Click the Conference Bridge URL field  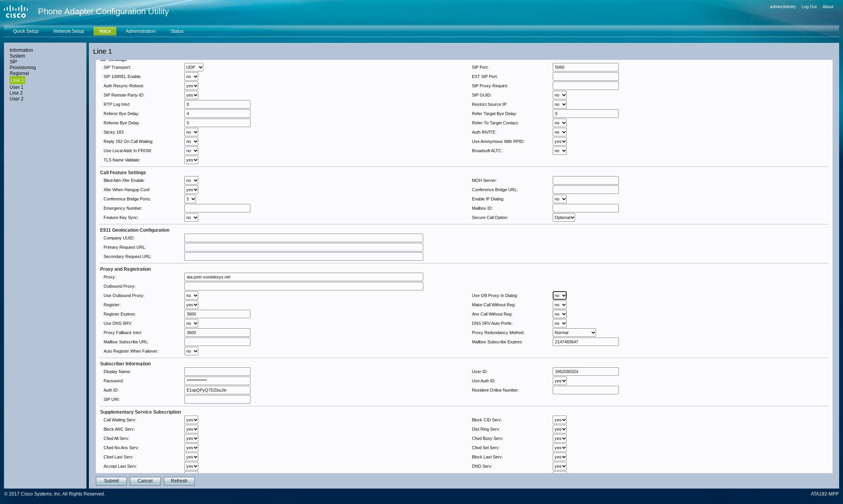[x=586, y=190]
